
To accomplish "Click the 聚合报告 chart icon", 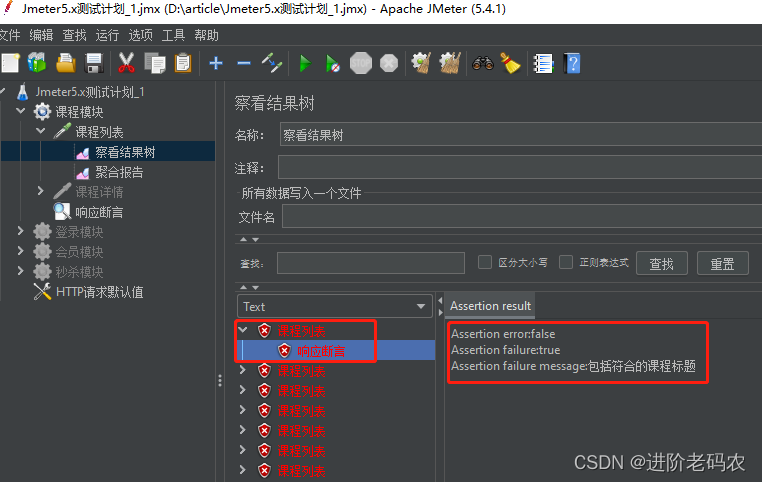I will 83,172.
